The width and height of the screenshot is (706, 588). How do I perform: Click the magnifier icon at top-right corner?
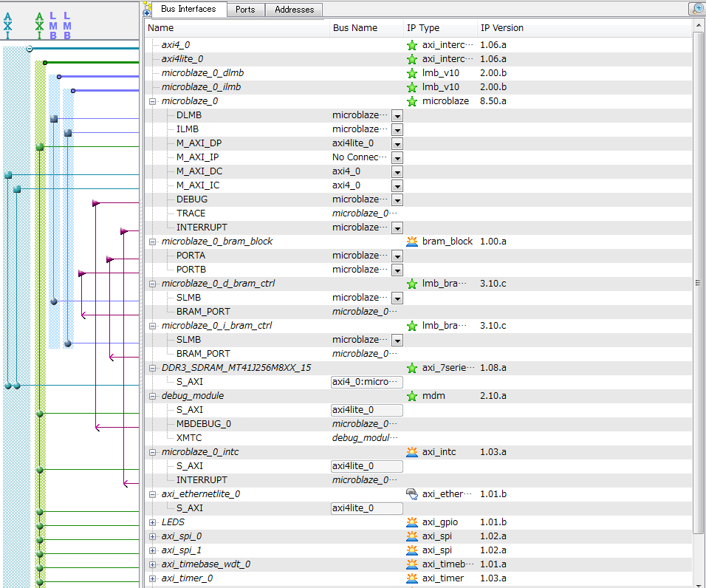coord(696,9)
